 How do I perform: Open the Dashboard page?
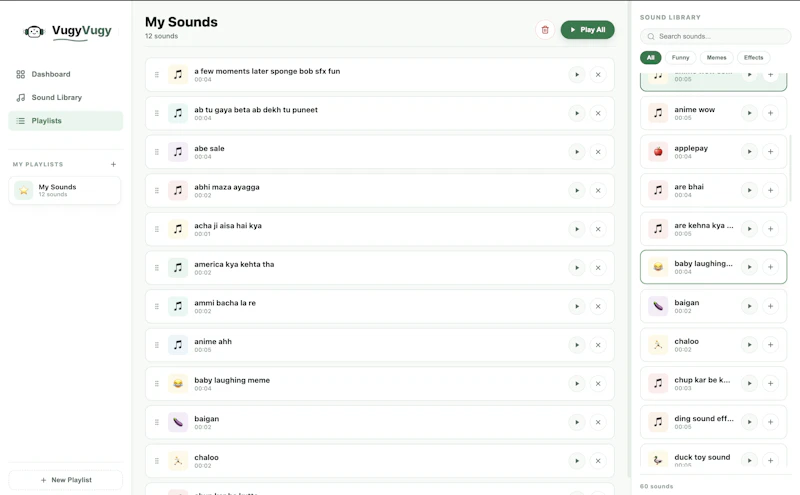[x=65, y=74]
